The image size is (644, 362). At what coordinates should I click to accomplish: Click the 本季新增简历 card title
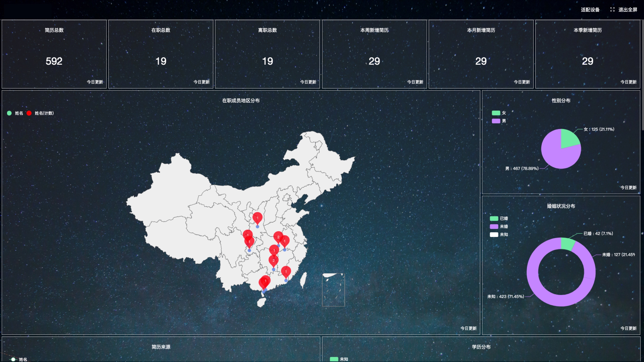[587, 30]
